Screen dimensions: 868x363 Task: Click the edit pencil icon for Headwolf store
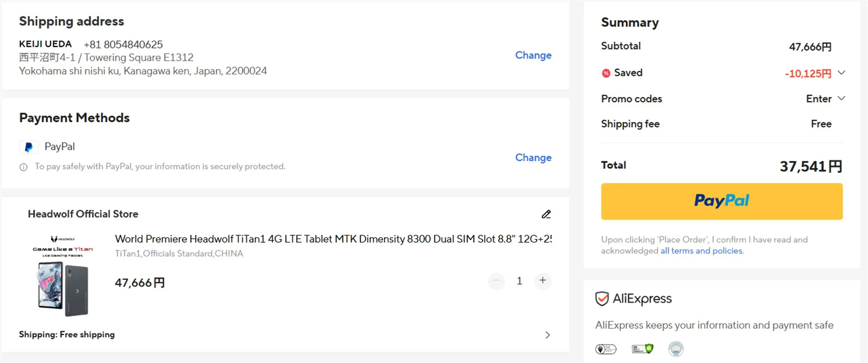coord(546,214)
